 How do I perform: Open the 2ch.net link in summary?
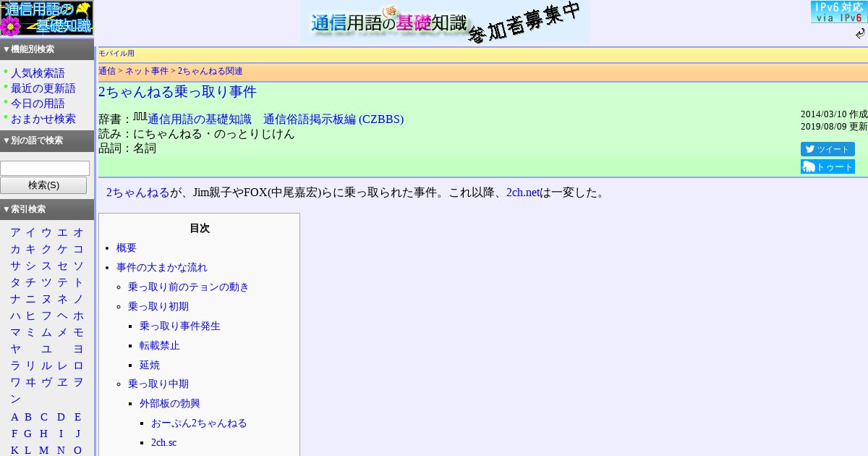(523, 193)
